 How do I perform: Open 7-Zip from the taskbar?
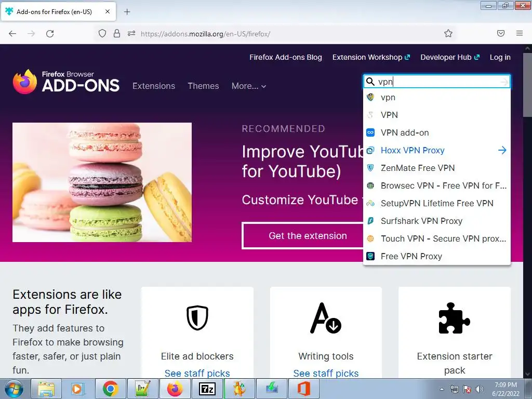click(x=207, y=389)
